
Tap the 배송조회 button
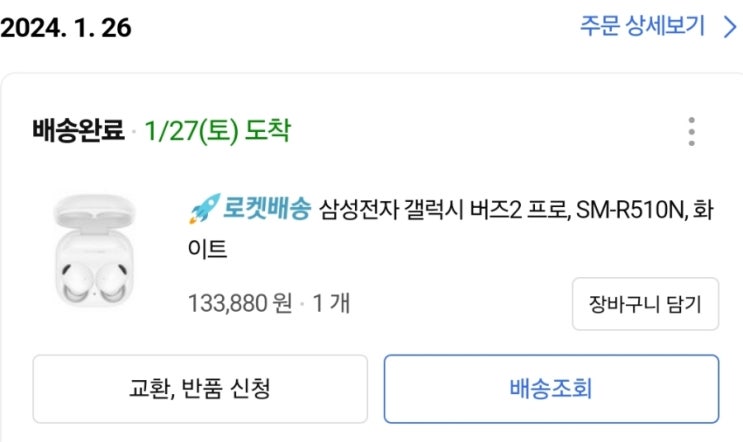click(x=551, y=388)
